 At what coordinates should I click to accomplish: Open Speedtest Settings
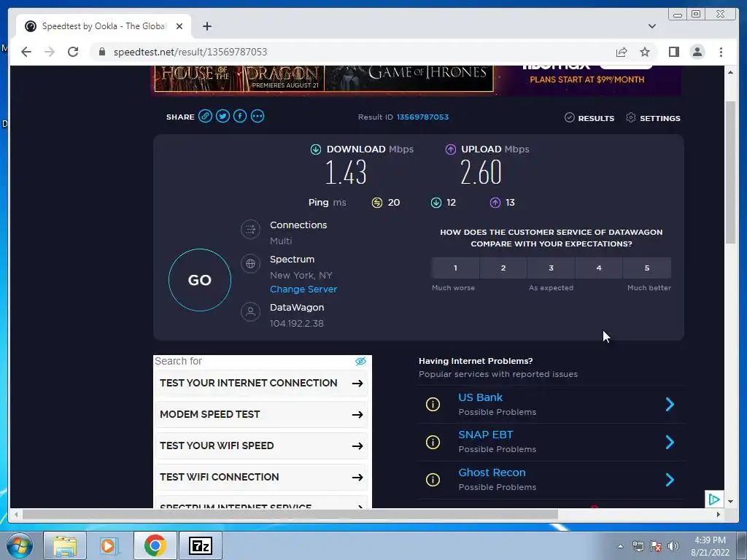click(653, 118)
